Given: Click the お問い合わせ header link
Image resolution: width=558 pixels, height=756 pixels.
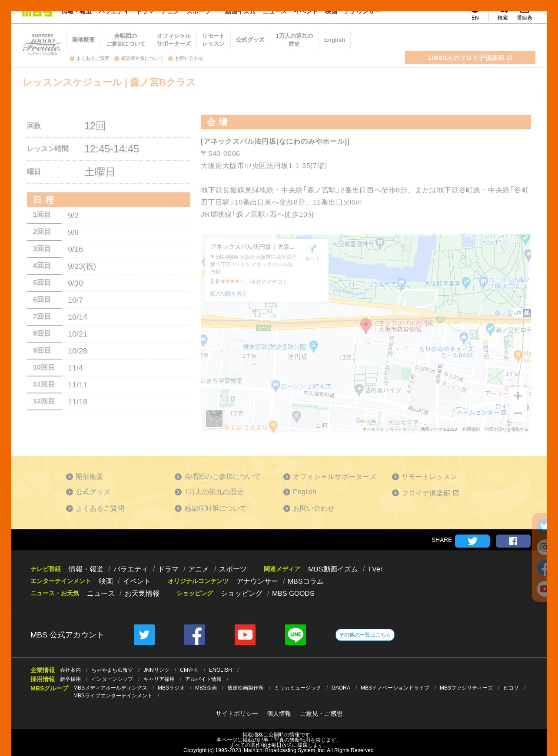Looking at the screenshot, I should (x=186, y=59).
